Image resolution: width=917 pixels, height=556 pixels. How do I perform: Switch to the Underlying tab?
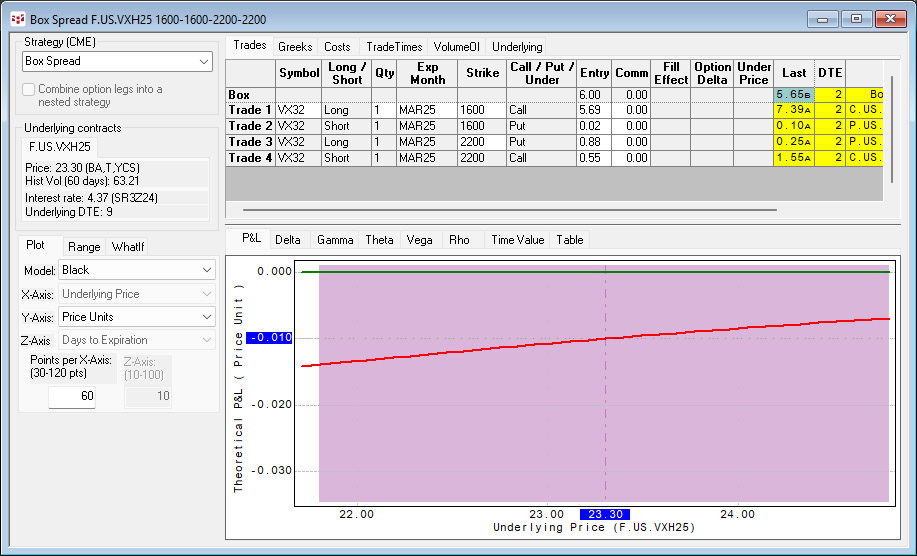click(x=517, y=47)
